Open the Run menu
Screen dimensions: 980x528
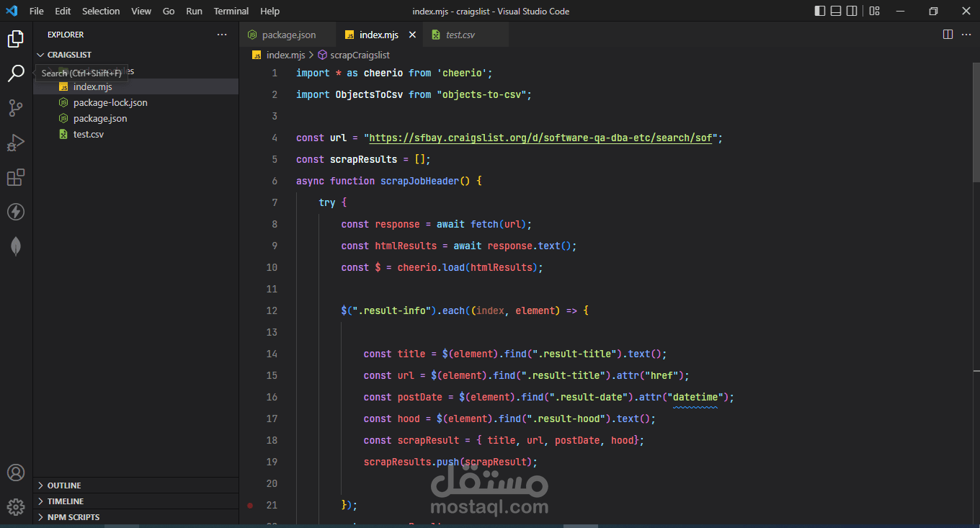pos(194,11)
